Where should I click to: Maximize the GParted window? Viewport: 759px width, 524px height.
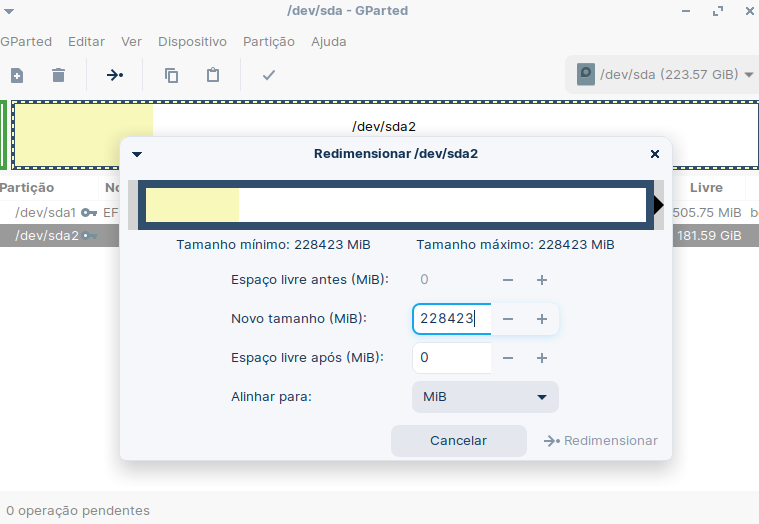click(x=718, y=11)
